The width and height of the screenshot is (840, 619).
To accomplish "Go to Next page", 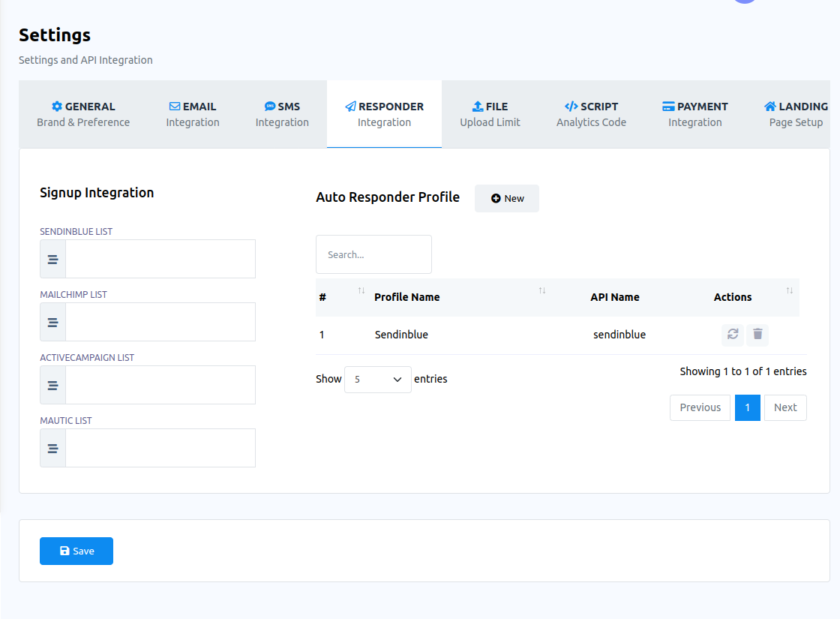I will tap(785, 408).
